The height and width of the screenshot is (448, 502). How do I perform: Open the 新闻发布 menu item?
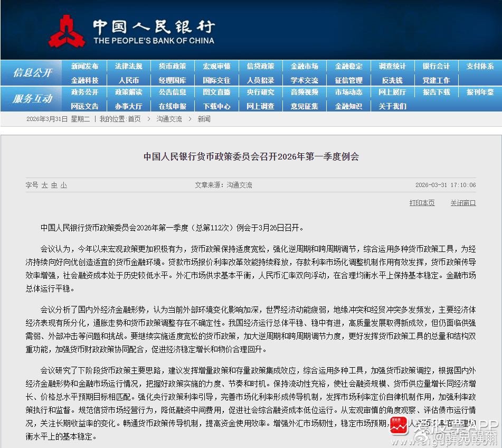coord(85,66)
